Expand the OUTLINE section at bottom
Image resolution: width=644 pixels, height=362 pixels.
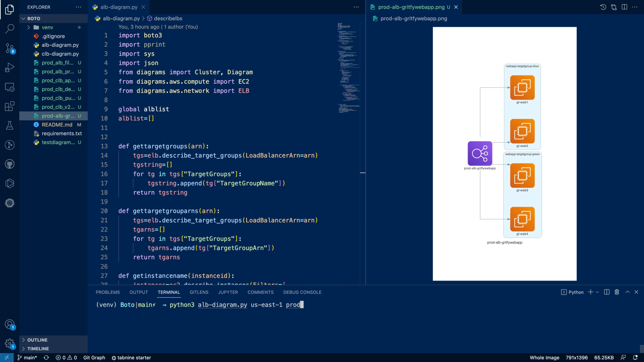click(24, 339)
